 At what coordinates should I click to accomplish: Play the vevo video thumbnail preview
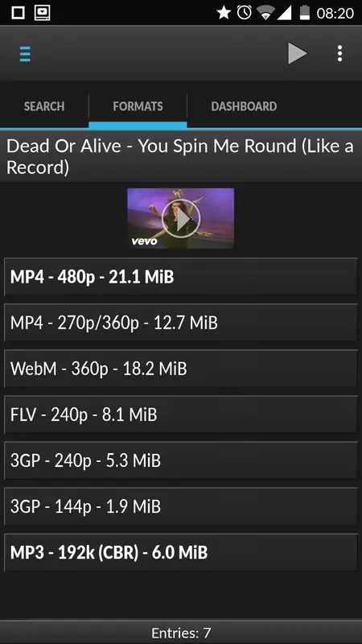pos(180,218)
